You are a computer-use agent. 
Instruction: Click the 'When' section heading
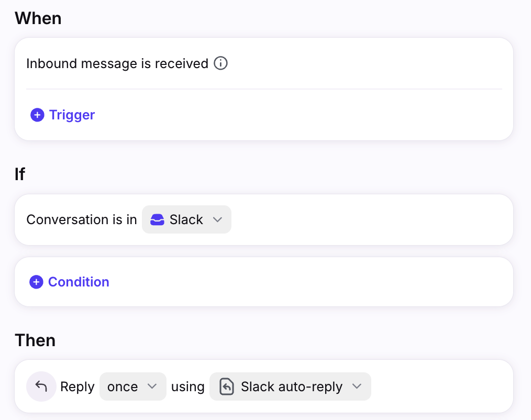(38, 18)
